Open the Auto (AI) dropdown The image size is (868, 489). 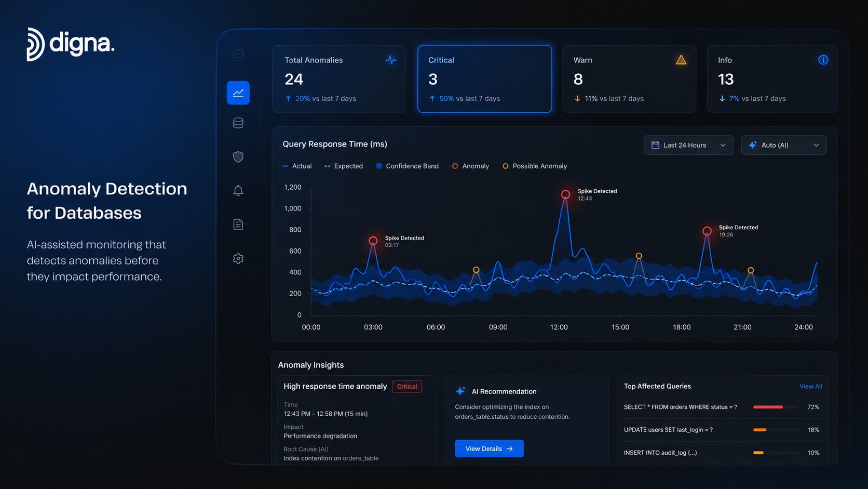[x=784, y=145]
